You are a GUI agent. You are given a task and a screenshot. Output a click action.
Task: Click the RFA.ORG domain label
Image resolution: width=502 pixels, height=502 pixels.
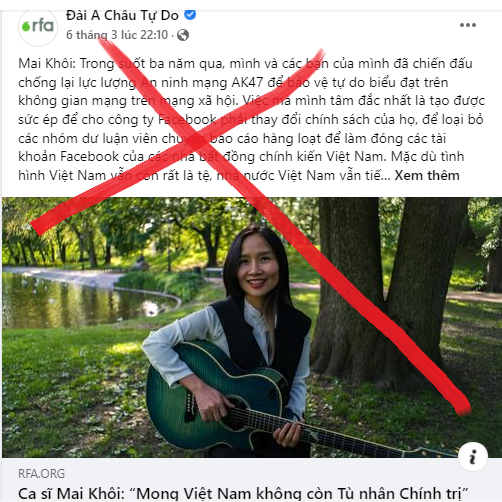click(42, 474)
